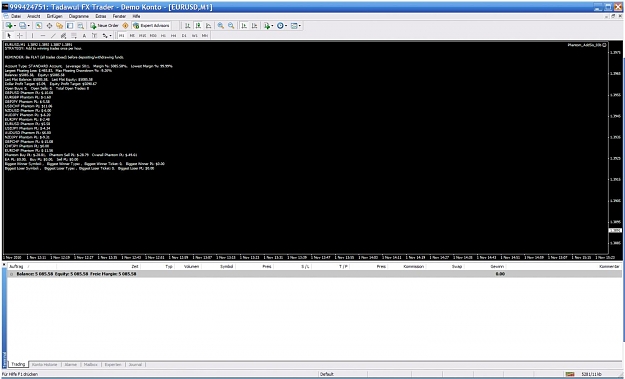625x379 pixels.
Task: Sort by the Symbol column header
Action: tap(226, 266)
